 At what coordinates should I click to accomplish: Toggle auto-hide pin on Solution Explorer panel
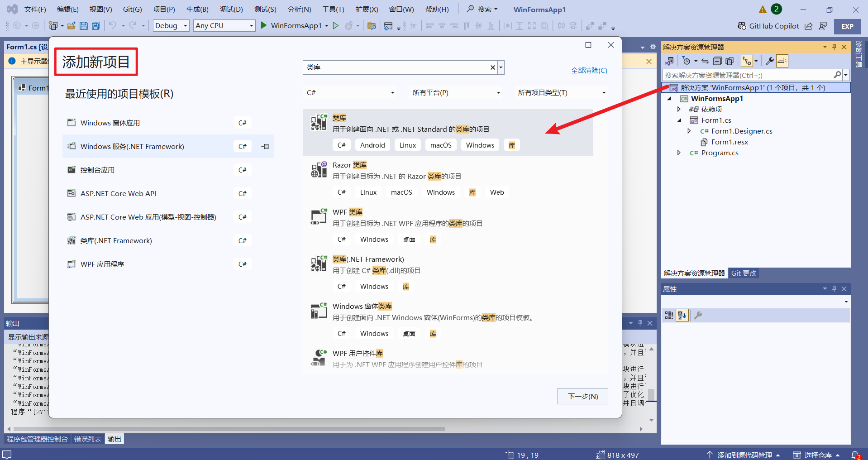(x=835, y=47)
